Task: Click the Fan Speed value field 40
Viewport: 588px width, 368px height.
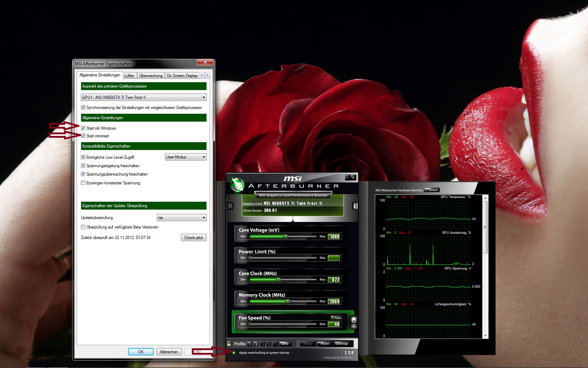Action: pos(334,324)
